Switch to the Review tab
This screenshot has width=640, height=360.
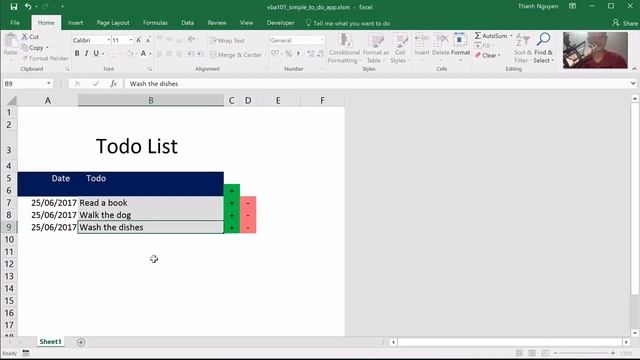pos(217,23)
